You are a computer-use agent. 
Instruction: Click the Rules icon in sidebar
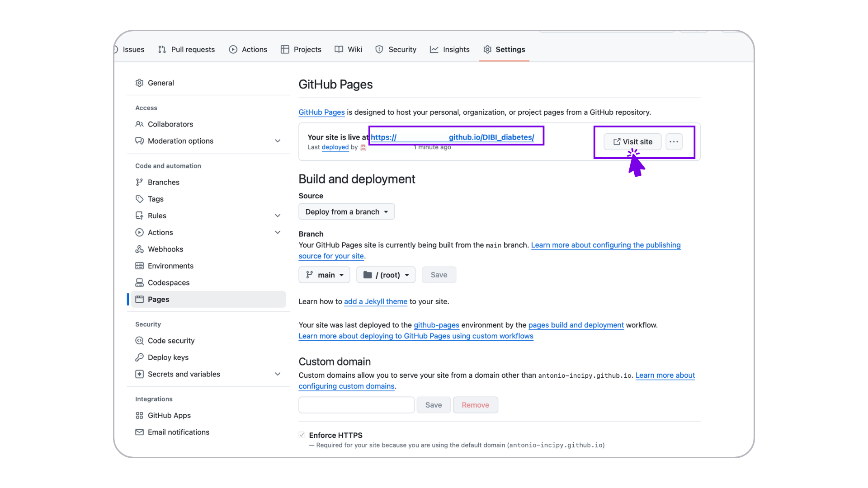click(x=139, y=216)
